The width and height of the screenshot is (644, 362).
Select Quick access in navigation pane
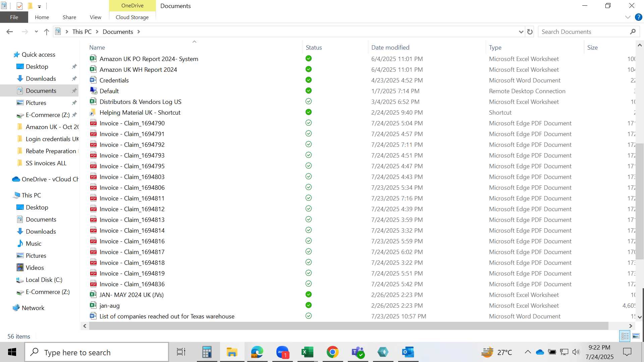coord(38,55)
